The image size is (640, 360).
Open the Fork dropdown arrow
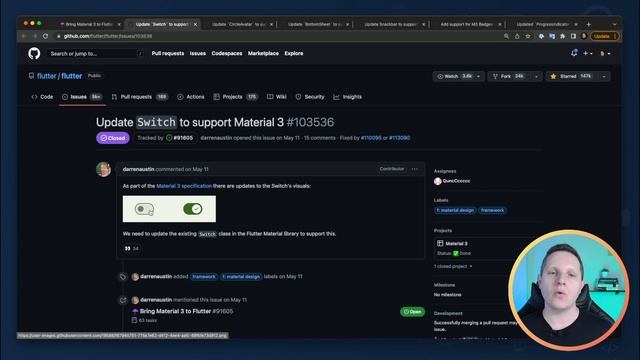click(536, 76)
